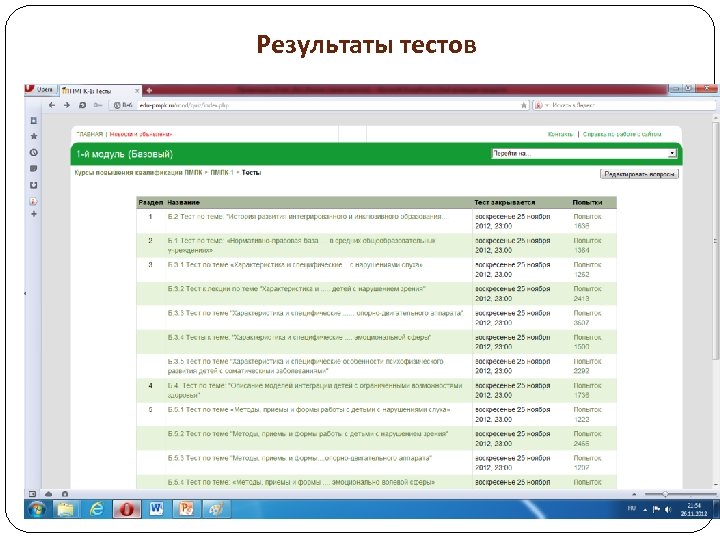Open the site help link
The image size is (720, 540).
pos(622,134)
